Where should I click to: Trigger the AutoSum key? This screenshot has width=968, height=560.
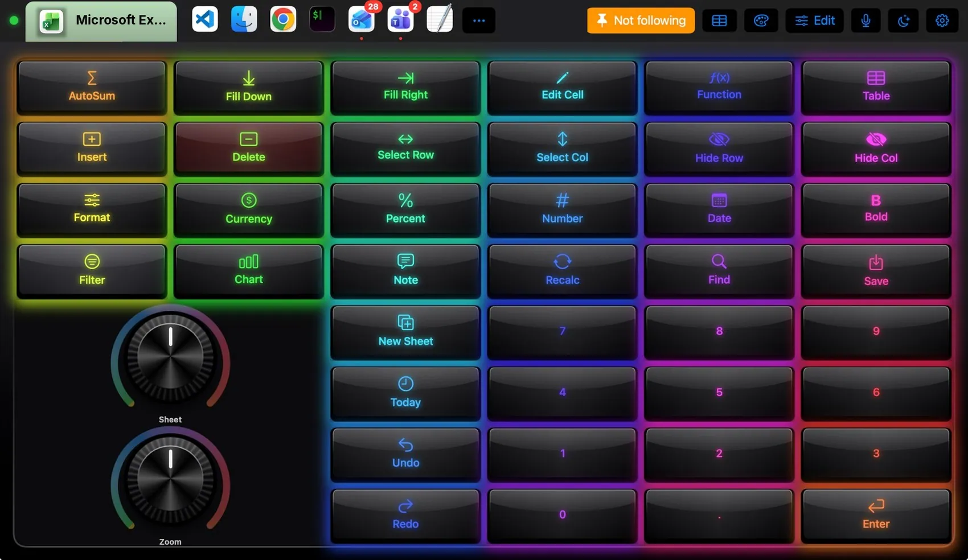92,87
